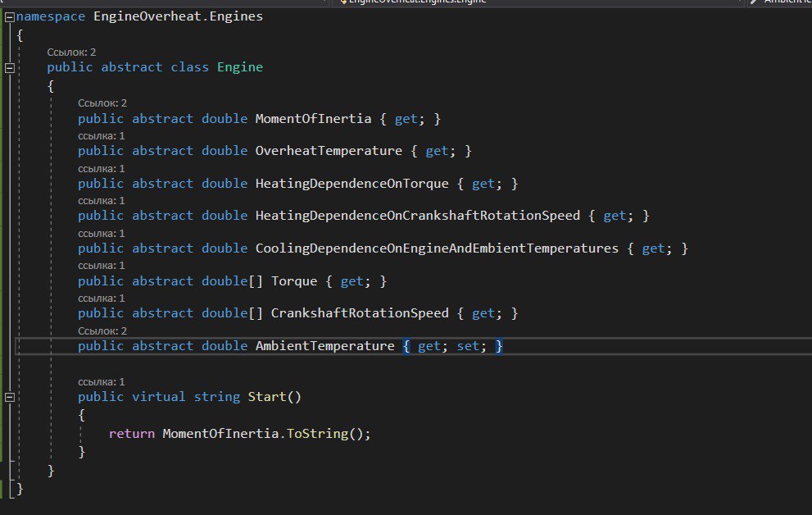The image size is (812, 515).
Task: Open references CodeLens above AmbientTemperature property
Action: pos(102,331)
